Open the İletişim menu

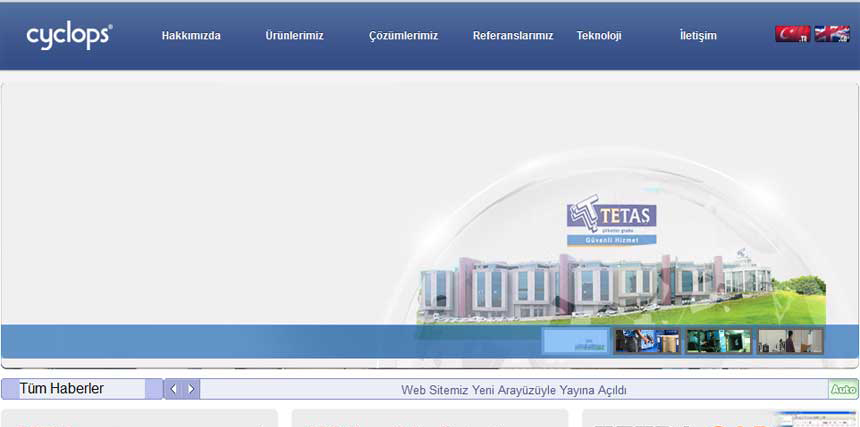(x=698, y=36)
